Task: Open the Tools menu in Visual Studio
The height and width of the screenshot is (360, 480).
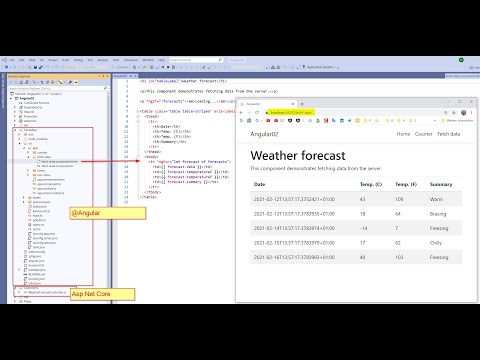Action: click(116, 60)
